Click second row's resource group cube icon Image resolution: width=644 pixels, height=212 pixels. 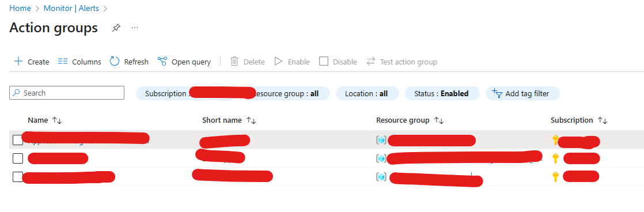[x=381, y=158]
